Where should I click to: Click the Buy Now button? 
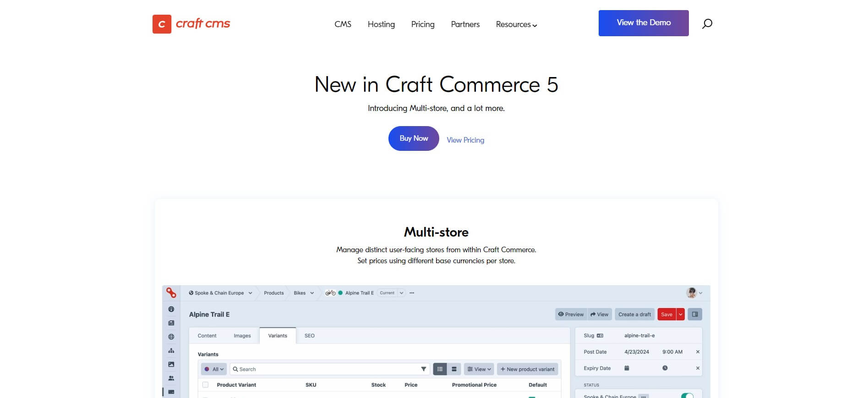[414, 138]
